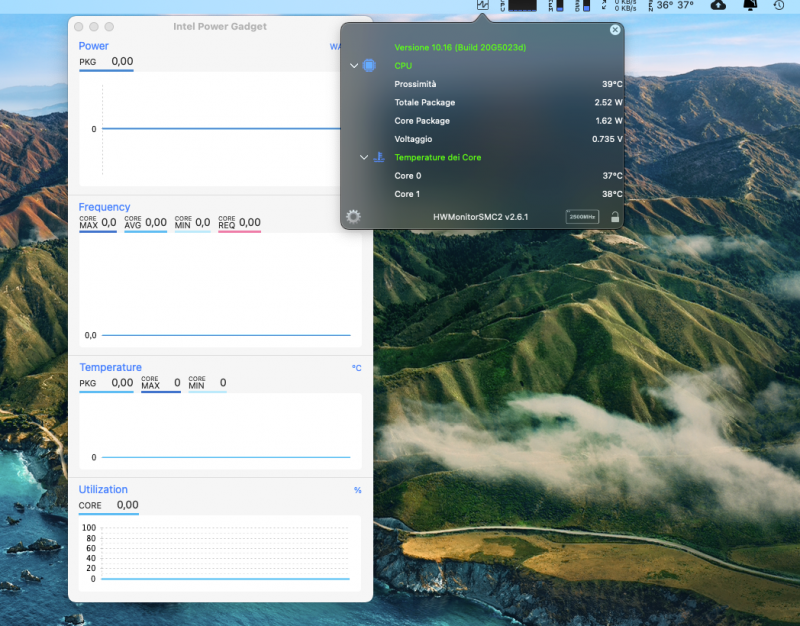
Task: Click the core temperature thermometer icon
Action: pyautogui.click(x=379, y=157)
